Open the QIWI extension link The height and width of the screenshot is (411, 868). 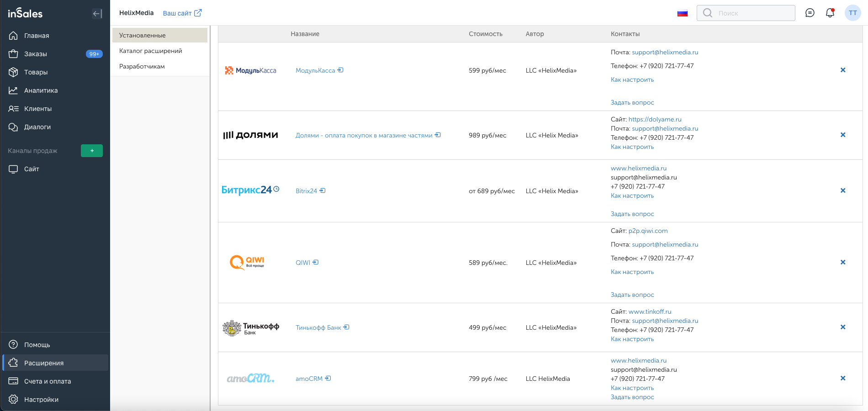pyautogui.click(x=307, y=263)
